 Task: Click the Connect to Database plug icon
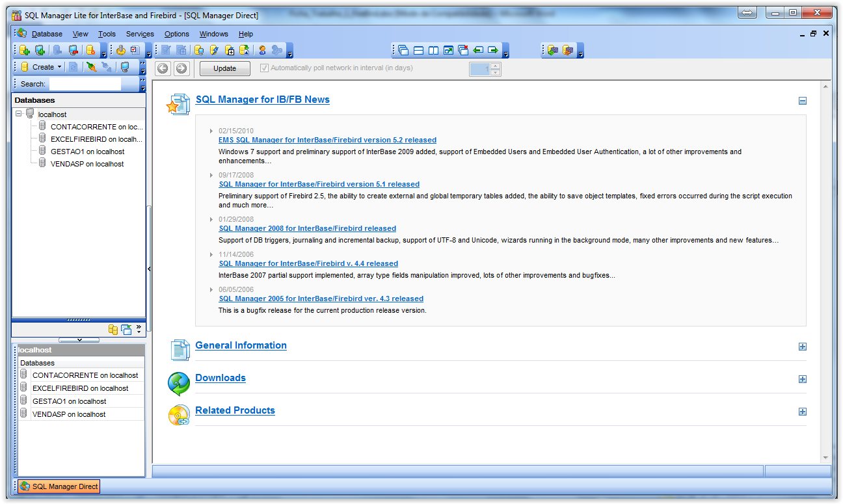pos(91,67)
